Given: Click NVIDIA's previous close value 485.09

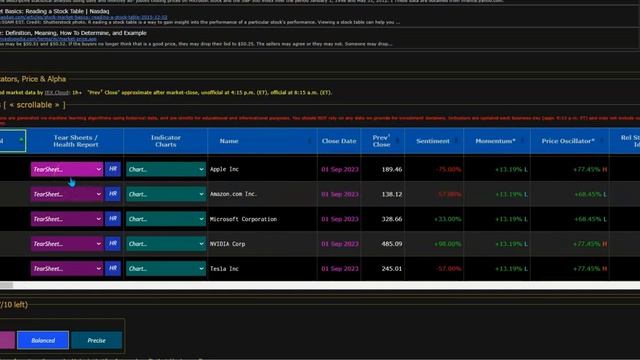Looking at the screenshot, I should 392,244.
